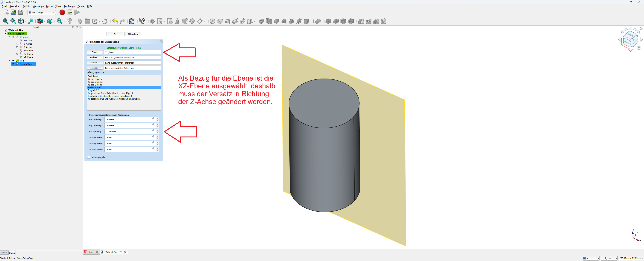The height and width of the screenshot is (261, 644).
Task: Open the Part Design workbench dropdown
Action: pos(42,13)
